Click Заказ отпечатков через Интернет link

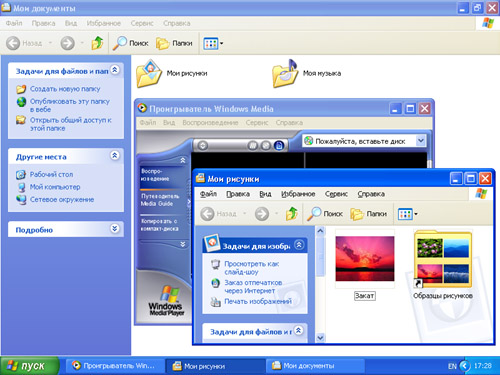253,287
